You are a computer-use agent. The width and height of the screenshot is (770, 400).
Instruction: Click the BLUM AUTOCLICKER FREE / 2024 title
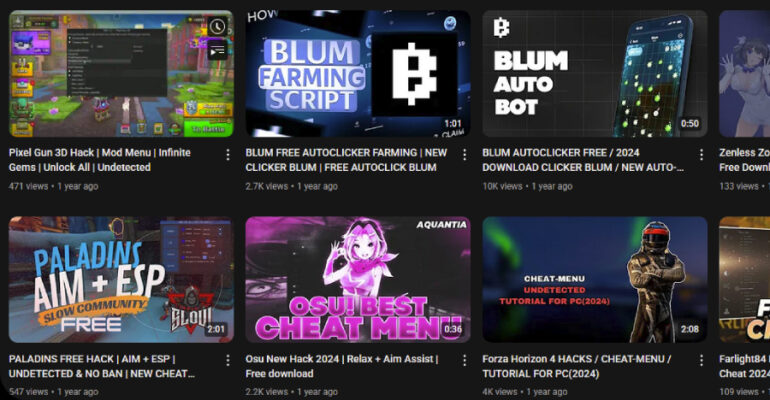(x=583, y=160)
